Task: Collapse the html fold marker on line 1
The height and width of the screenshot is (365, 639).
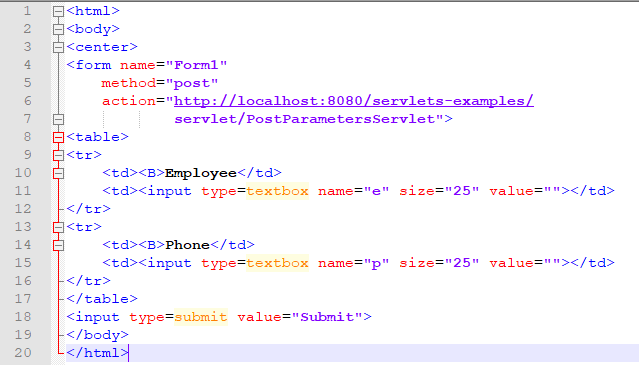Action: coord(58,11)
